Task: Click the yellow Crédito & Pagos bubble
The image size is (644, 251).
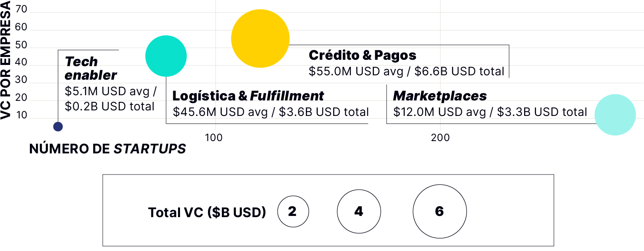Action: (x=260, y=39)
